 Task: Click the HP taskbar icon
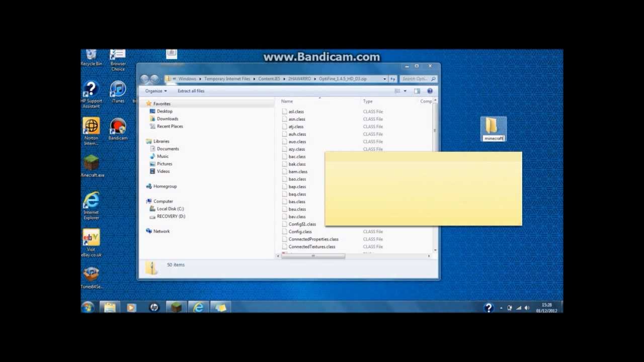click(154, 307)
